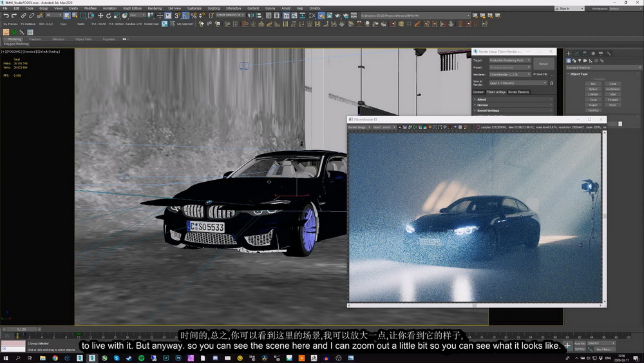The width and height of the screenshot is (644, 363).
Task: Open the Modify panel icon
Action: (576, 54)
